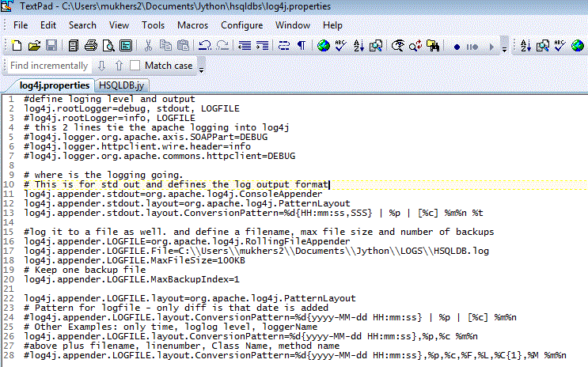Click the line containing 'HSQLDB.log' file path

(x=256, y=252)
